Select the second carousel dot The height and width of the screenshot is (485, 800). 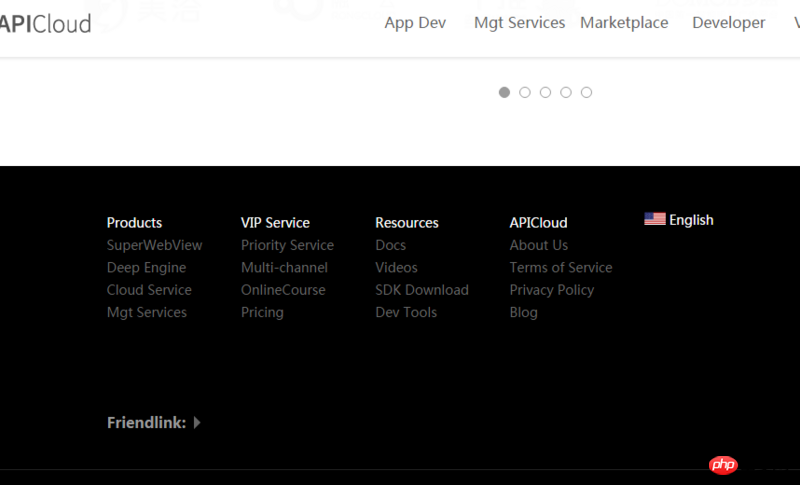525,92
